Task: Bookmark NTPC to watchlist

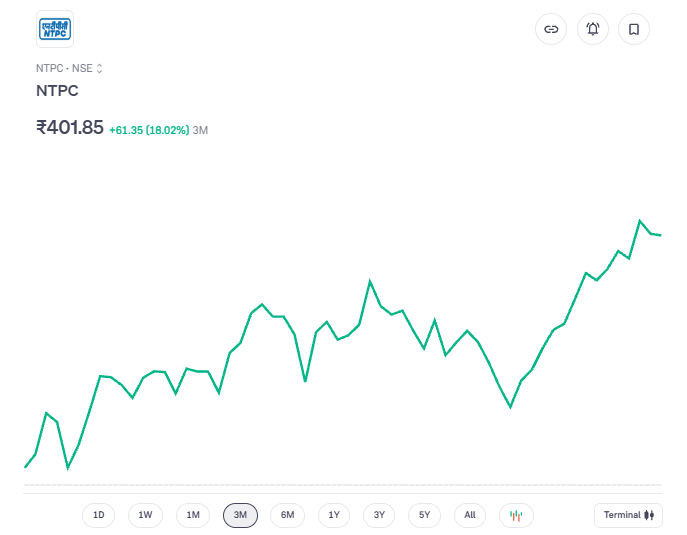Action: [634, 29]
